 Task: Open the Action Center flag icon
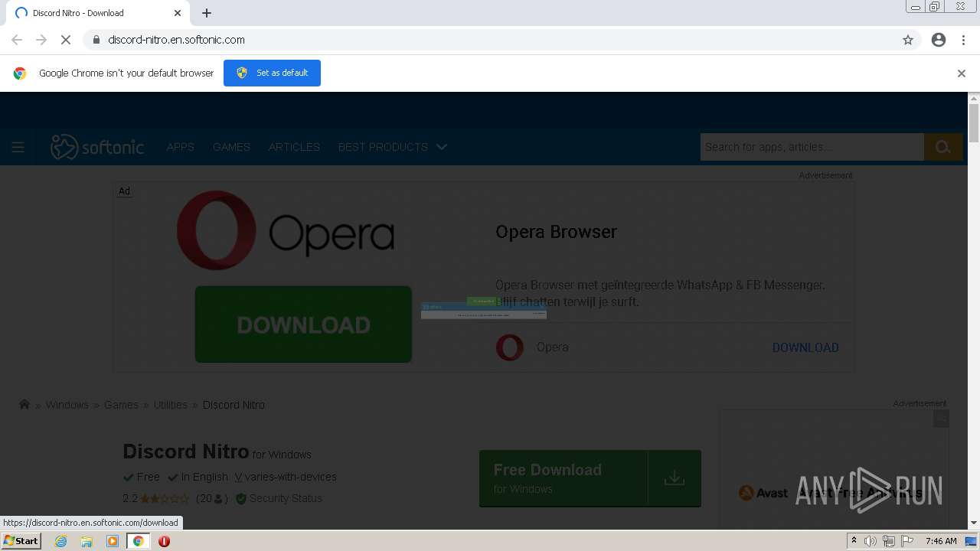pos(906,541)
